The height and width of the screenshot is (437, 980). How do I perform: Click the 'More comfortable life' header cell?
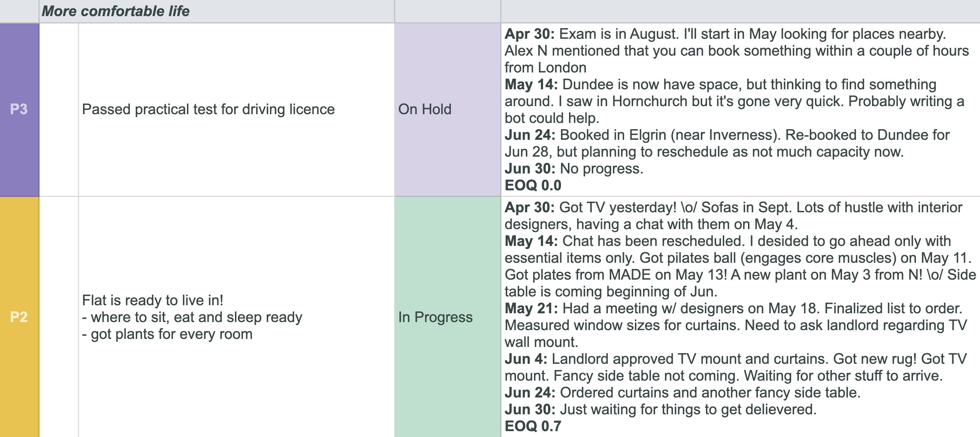click(x=217, y=11)
